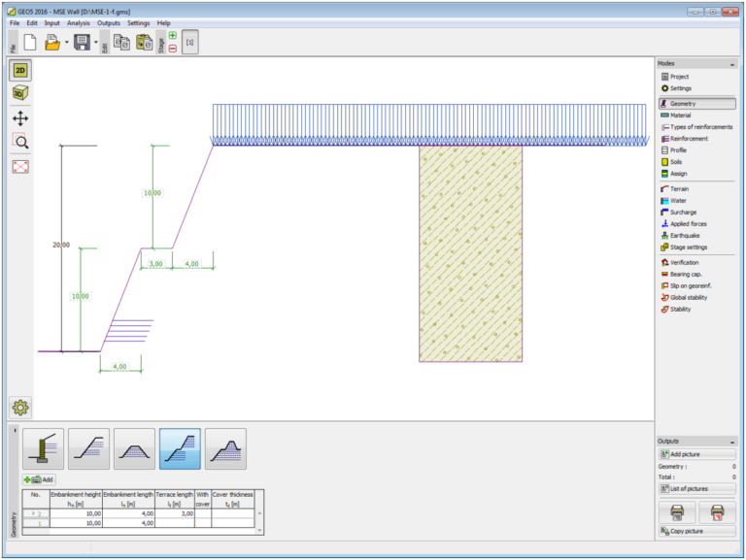The image size is (746, 560).
Task: Open the Analysis menu
Action: [79, 22]
